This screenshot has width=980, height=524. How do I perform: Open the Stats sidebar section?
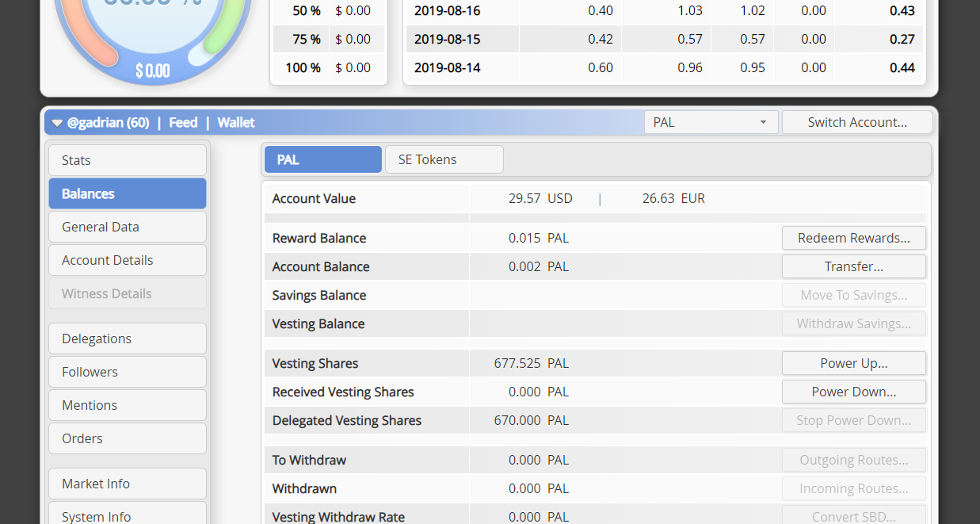[127, 160]
